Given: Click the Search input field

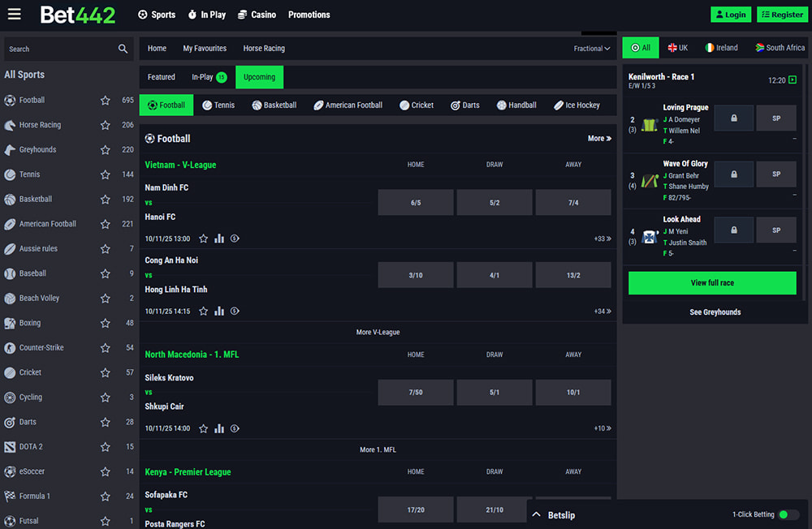Looking at the screenshot, I should coord(61,49).
